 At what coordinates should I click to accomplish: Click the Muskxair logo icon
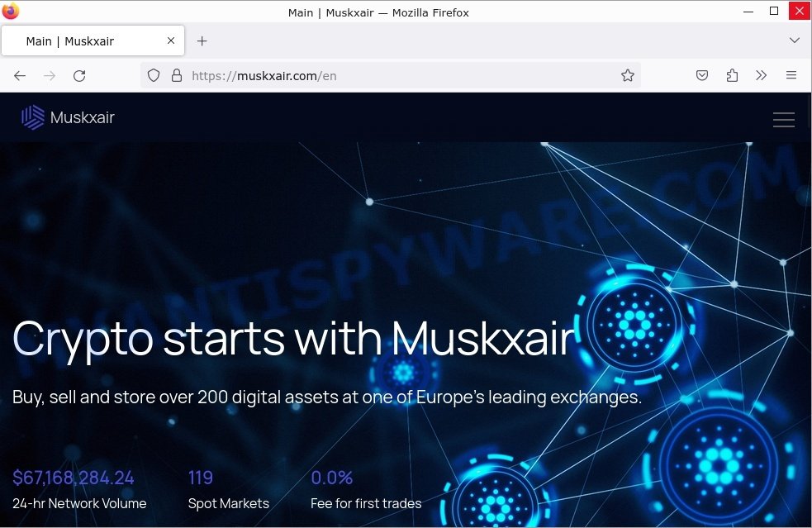33,117
